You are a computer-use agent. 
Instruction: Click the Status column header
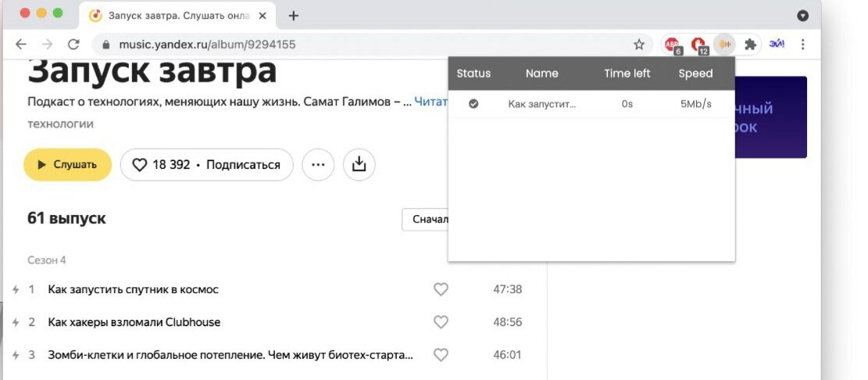pos(473,73)
